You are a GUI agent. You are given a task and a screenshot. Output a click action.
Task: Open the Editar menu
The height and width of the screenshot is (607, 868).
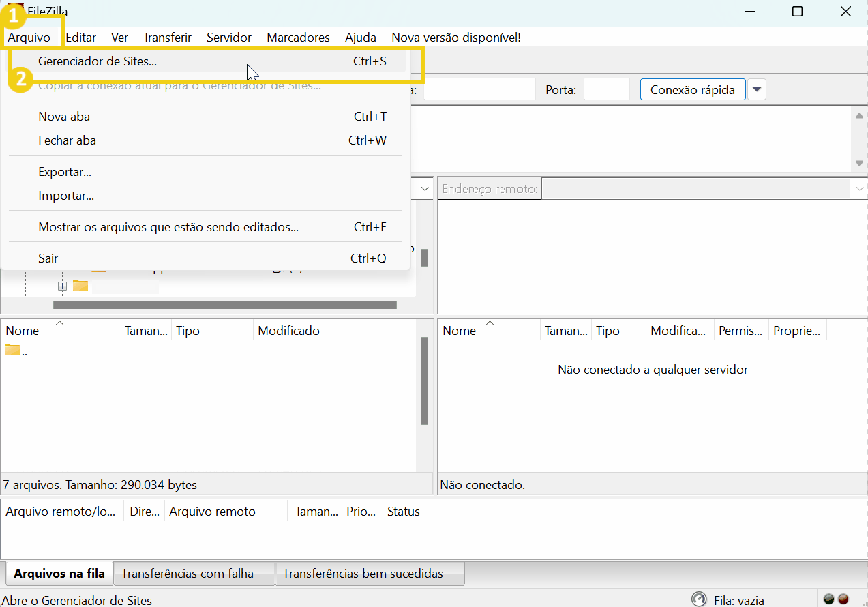click(80, 38)
